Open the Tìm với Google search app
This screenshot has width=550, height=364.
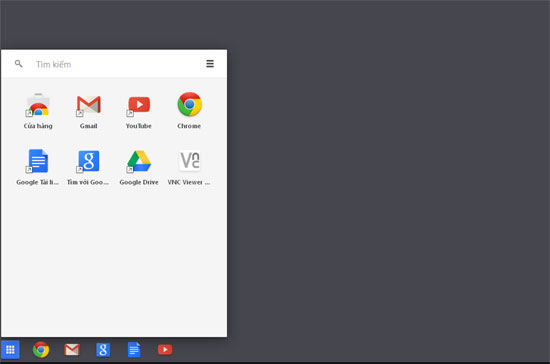(x=88, y=167)
